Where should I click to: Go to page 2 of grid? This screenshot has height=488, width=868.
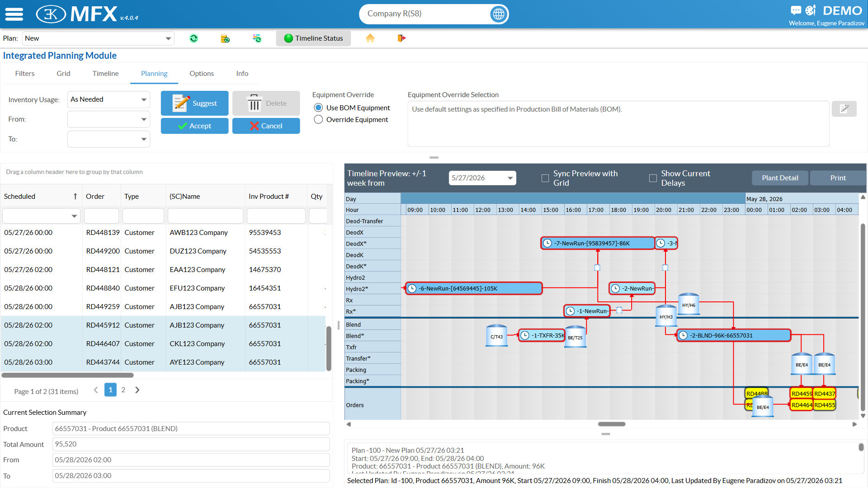pos(123,389)
